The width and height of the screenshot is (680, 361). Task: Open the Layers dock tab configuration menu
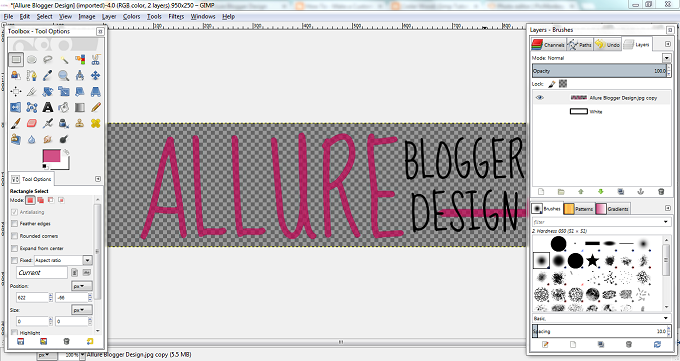(x=667, y=44)
